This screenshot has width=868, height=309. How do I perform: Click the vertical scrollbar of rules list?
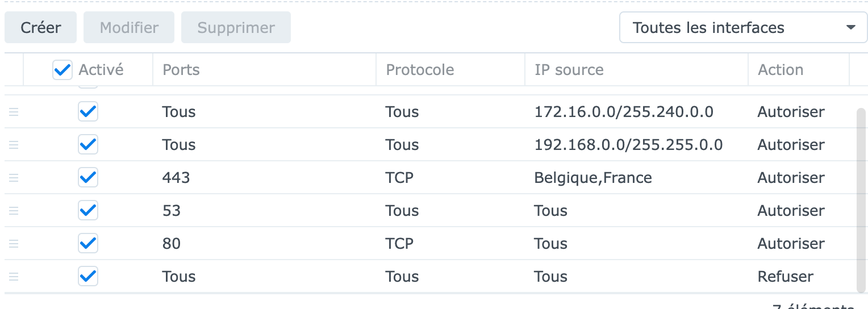tap(861, 200)
